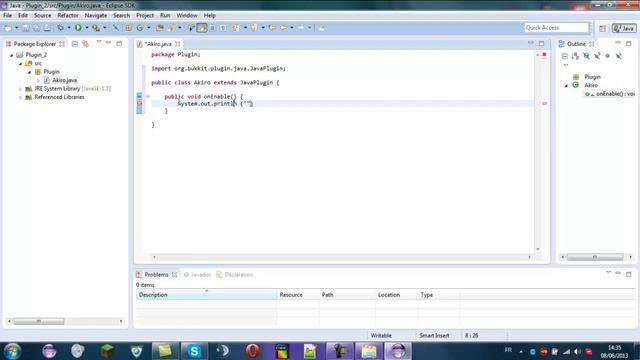640x360 pixels.
Task: Sort by Location column header
Action: click(396, 295)
